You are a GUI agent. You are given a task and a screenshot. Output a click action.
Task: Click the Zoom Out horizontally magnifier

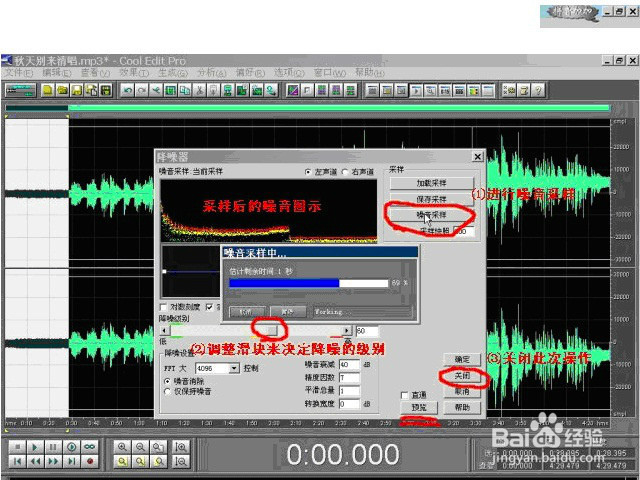140,447
